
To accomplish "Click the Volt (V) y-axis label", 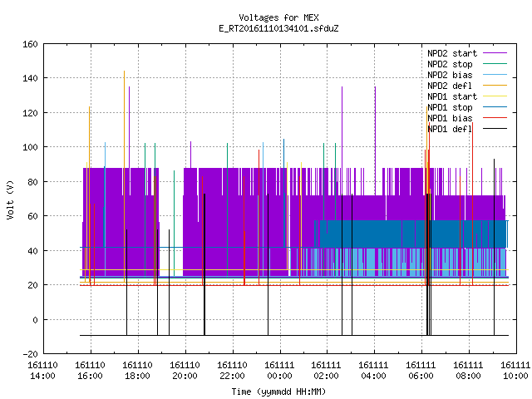I will click(10, 200).
